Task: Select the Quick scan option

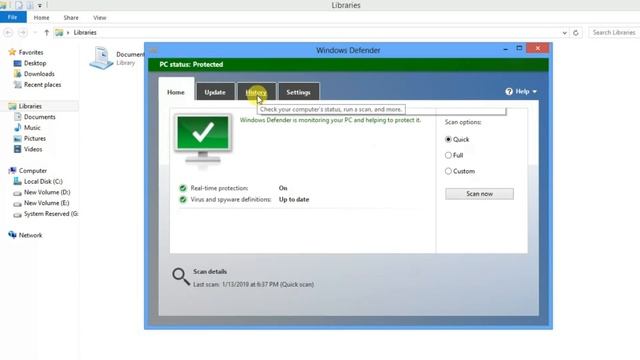Action: (457, 139)
